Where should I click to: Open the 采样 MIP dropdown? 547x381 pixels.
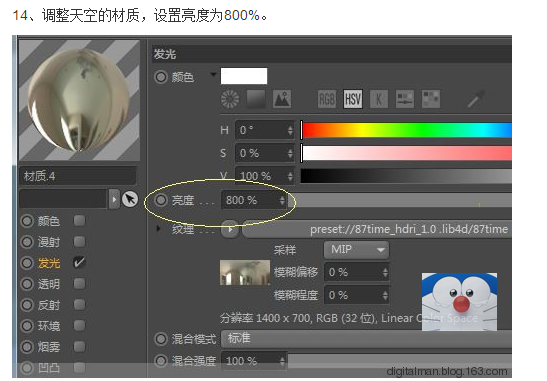click(356, 250)
